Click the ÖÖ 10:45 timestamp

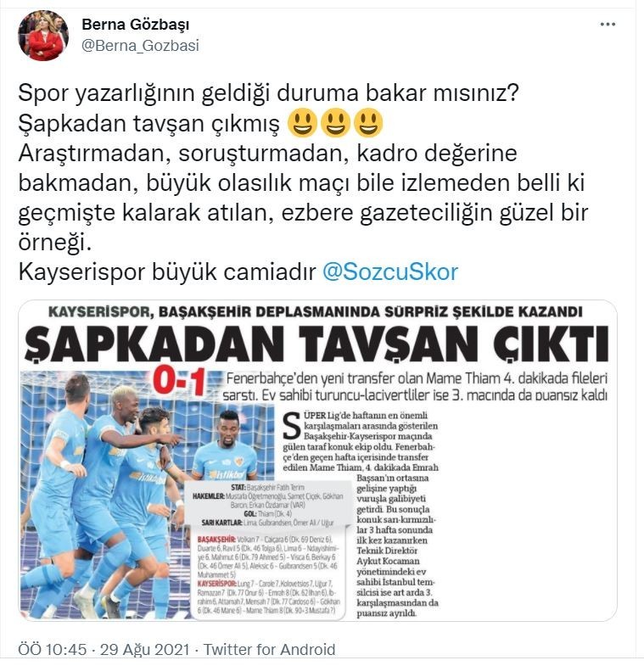click(53, 649)
